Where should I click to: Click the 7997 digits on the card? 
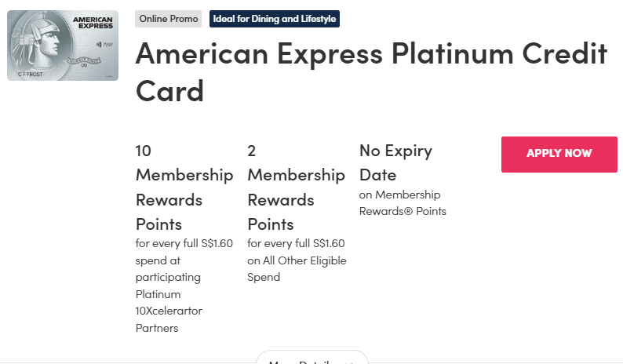point(107,45)
